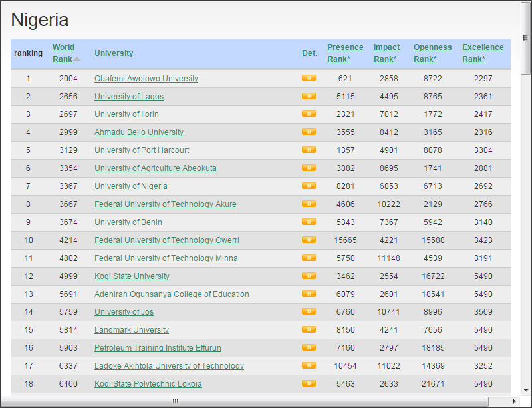Screen dimensions: 532x408
Task: Open details for University of Jos
Action: 308,311
